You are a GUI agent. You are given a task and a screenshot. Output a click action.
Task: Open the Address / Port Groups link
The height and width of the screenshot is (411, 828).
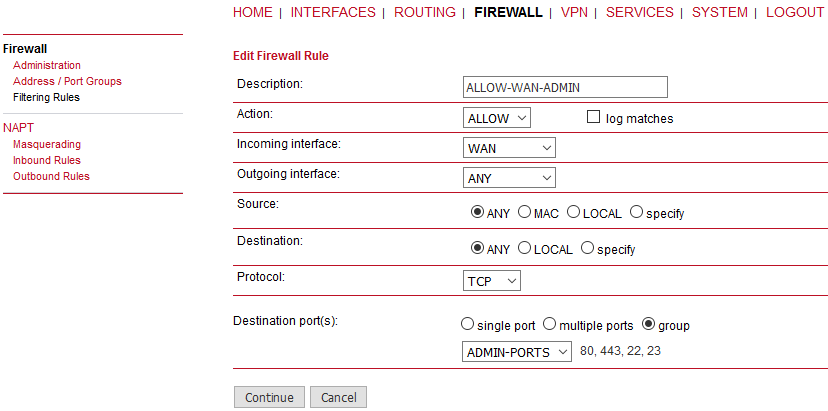pos(67,81)
